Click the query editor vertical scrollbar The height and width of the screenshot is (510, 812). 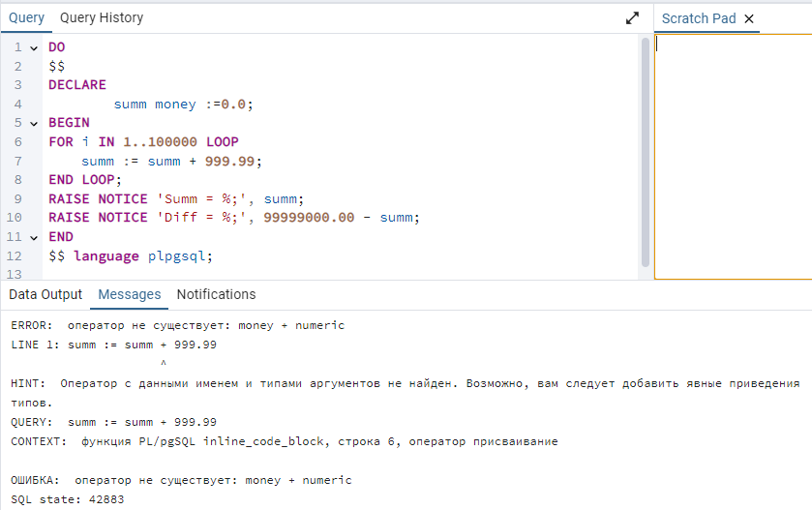click(x=646, y=152)
